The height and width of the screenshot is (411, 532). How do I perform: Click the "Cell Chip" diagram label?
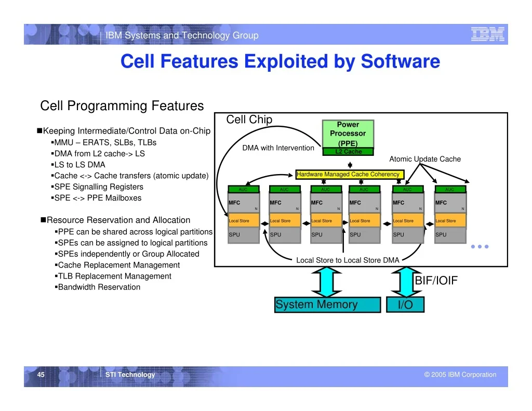[x=249, y=120]
